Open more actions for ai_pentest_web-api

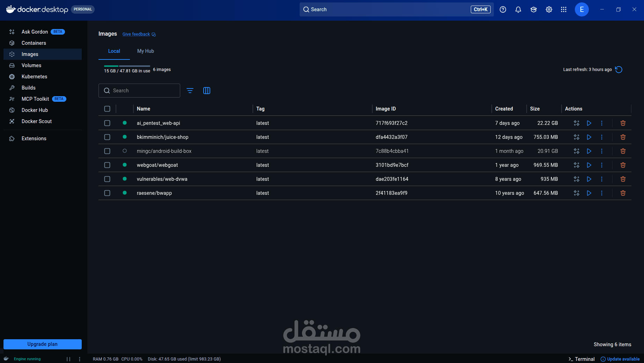pos(602,123)
